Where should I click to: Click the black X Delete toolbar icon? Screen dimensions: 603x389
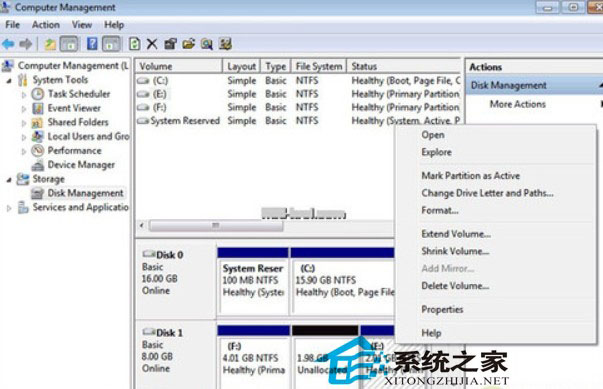(x=152, y=44)
